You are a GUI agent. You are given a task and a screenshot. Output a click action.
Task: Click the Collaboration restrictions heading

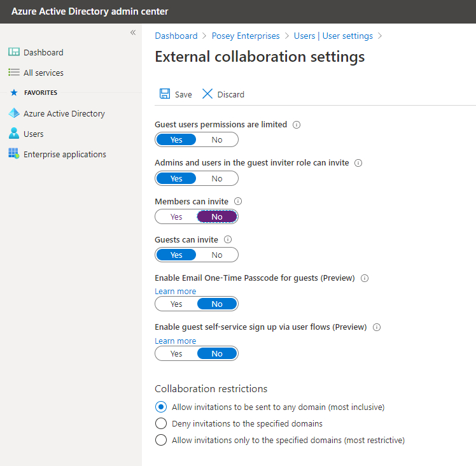click(x=211, y=389)
